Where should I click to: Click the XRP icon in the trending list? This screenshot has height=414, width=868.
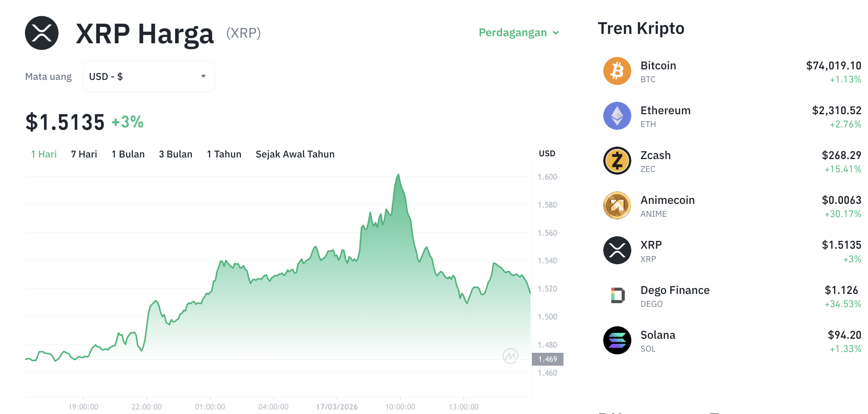coord(617,250)
